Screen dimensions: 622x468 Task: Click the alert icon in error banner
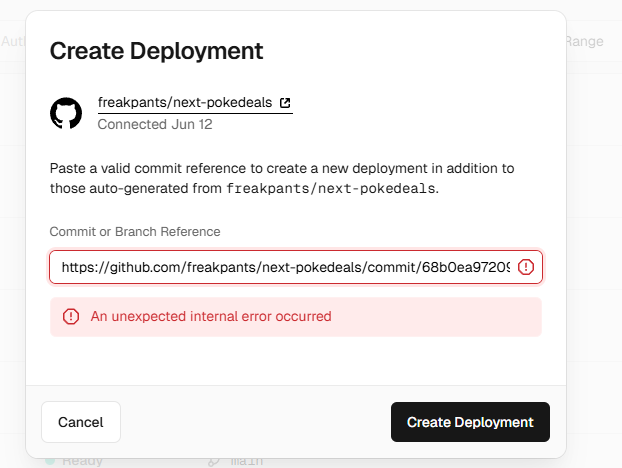71,316
